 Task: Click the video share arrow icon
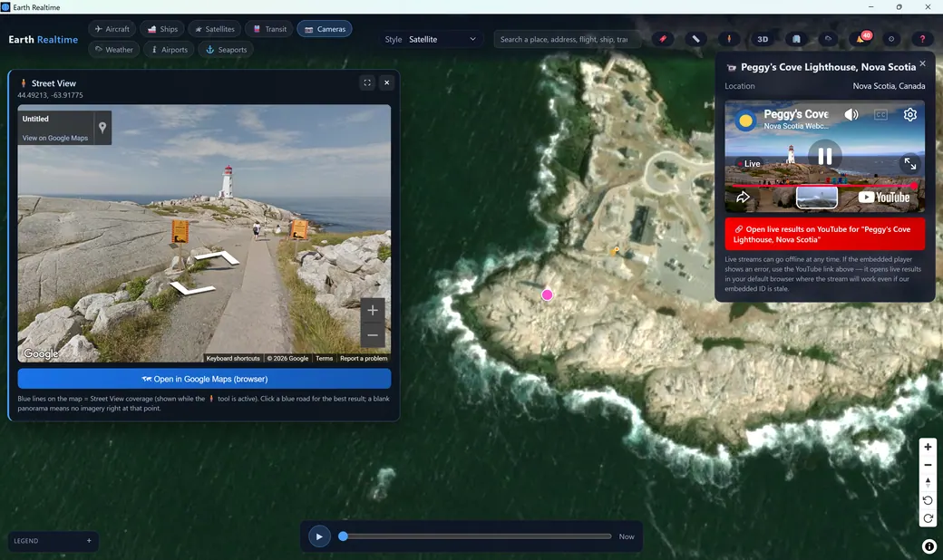pyautogui.click(x=743, y=197)
